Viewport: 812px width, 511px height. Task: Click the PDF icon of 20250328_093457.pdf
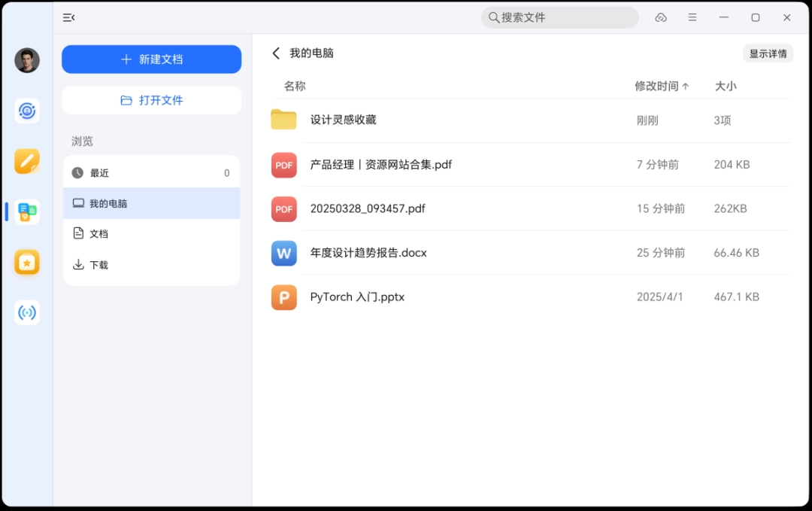[283, 208]
